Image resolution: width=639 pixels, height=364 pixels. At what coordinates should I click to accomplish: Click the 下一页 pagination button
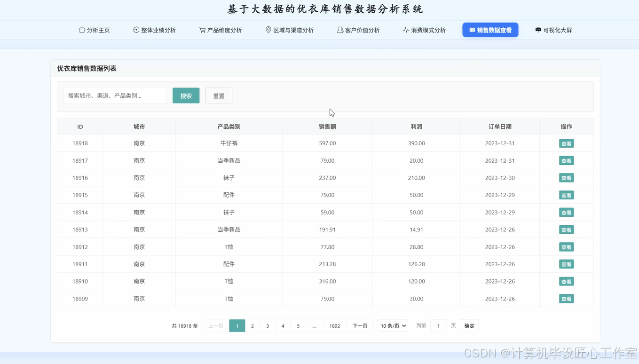coord(360,326)
